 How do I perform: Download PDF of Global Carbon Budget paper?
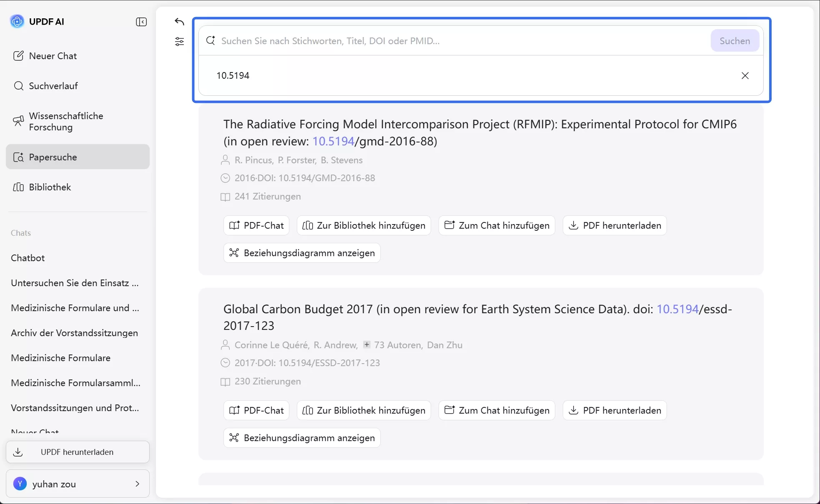[x=614, y=410]
